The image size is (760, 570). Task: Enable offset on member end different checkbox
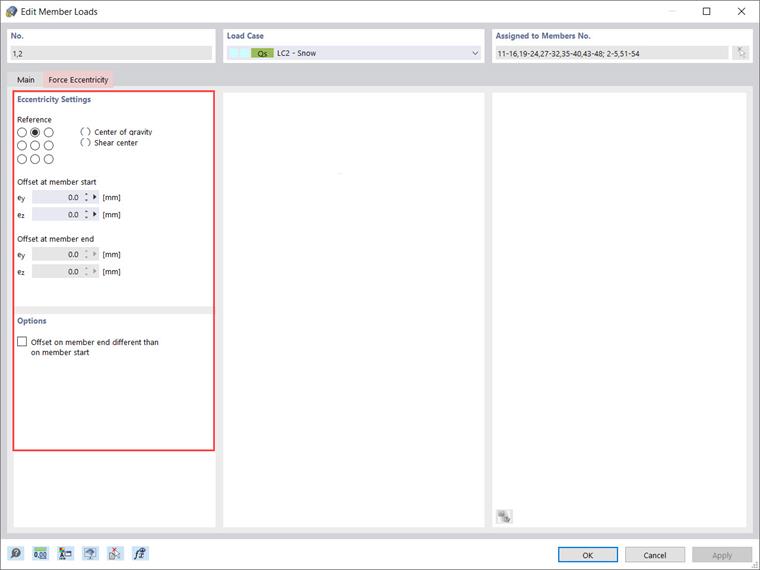point(22,342)
